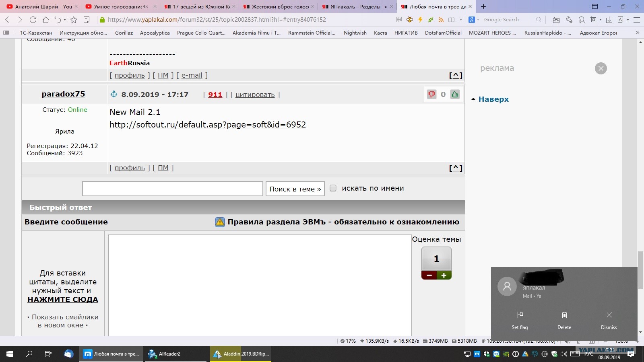Click the vertical page scrollbar thumb
Viewport: 644px width, 362px height.
point(640,269)
